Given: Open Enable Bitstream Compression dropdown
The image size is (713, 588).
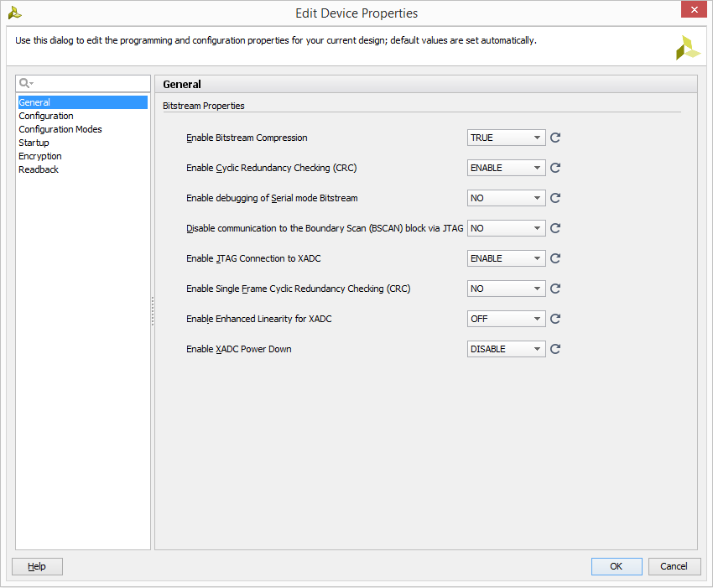Looking at the screenshot, I should [506, 138].
